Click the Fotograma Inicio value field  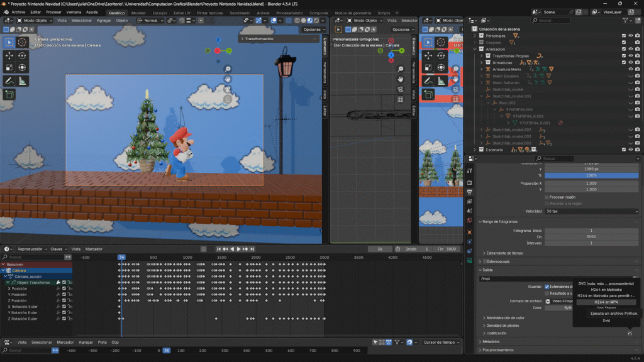tap(590, 231)
